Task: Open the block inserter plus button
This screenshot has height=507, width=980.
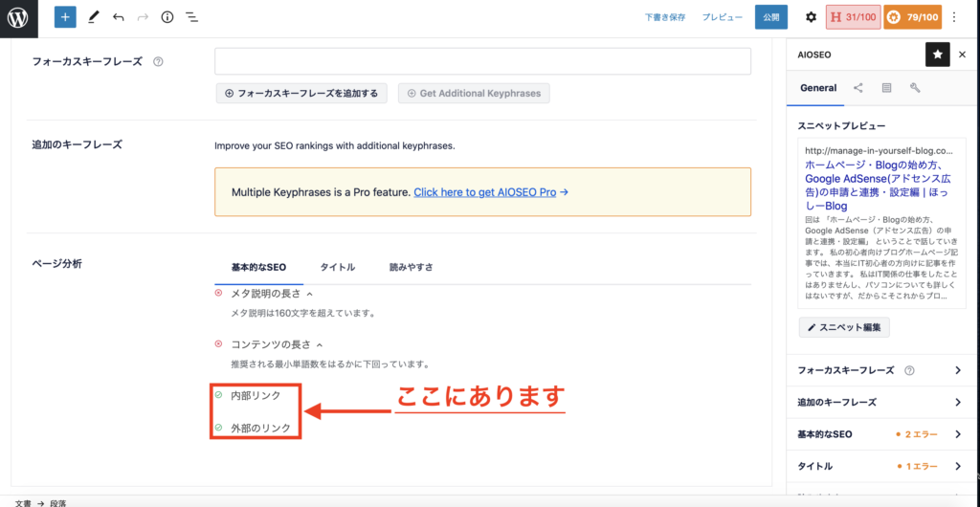Action: click(65, 17)
